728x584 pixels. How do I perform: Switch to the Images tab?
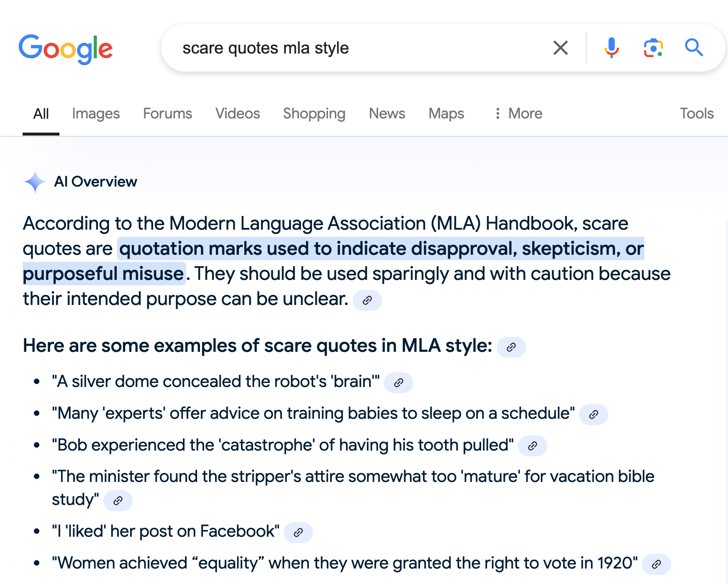click(x=95, y=113)
